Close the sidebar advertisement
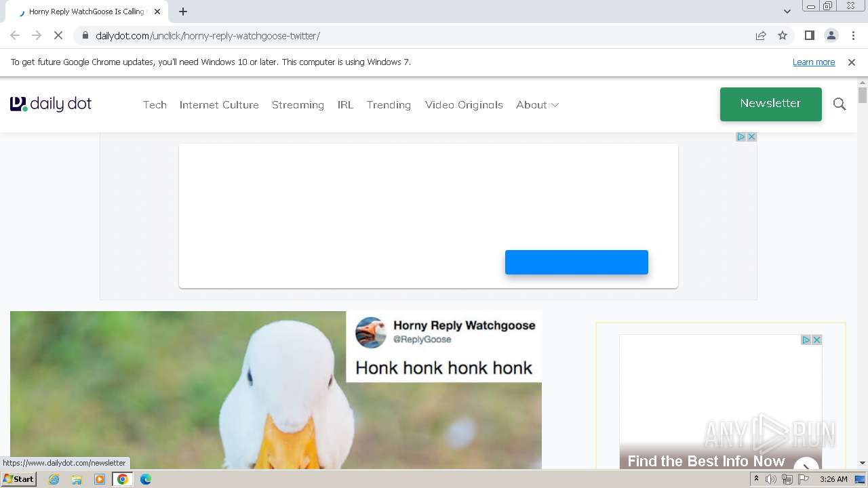 point(817,340)
